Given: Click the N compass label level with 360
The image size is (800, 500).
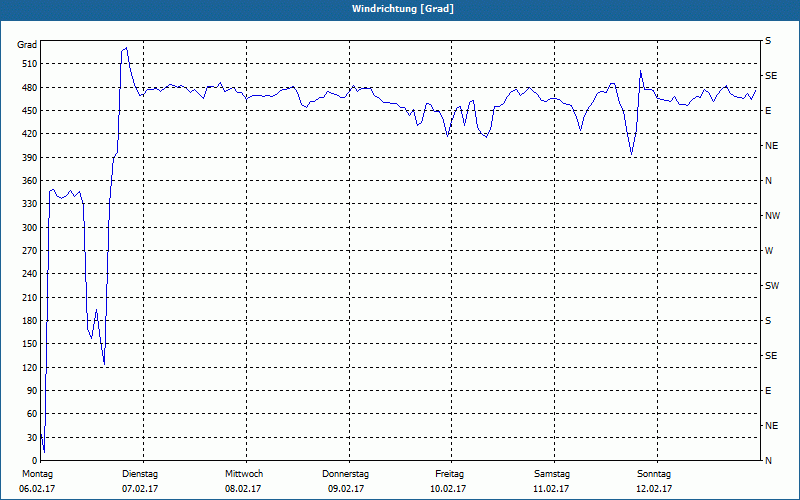Looking at the screenshot, I should (x=768, y=181).
